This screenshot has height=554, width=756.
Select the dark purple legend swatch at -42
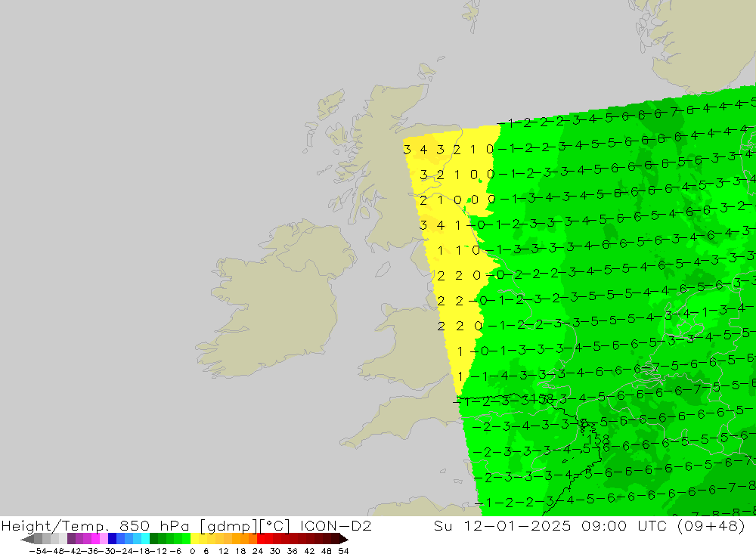click(x=71, y=539)
